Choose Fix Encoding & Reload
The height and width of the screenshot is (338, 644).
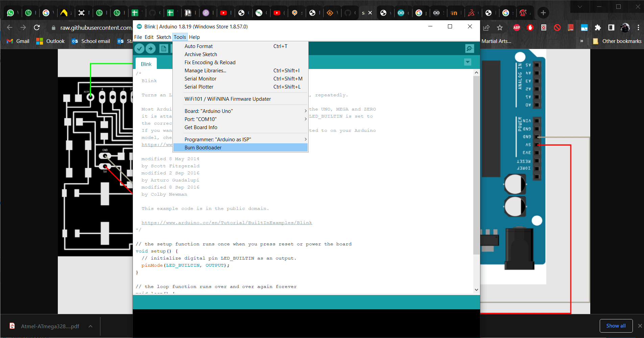click(240, 63)
